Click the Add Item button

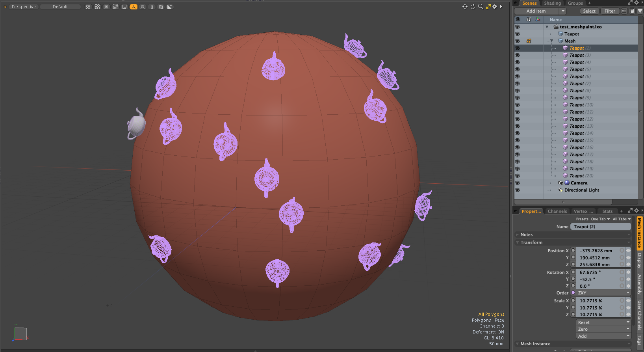[536, 11]
